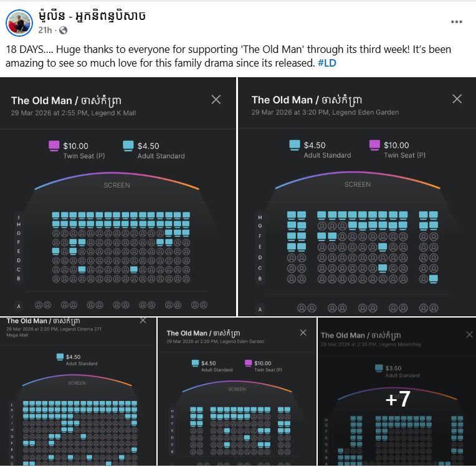Screen dimensions: 476x467
Task: Click purple $10.00 Twin Seat icon in the 3:20 PM image
Action: tap(374, 145)
